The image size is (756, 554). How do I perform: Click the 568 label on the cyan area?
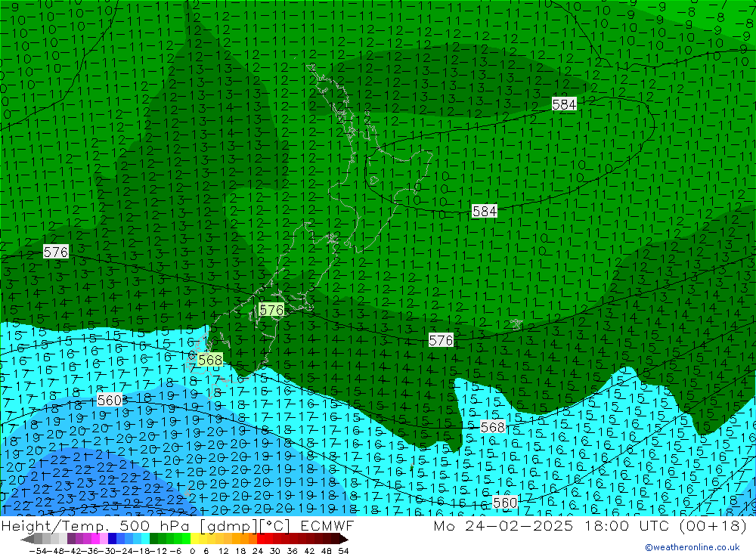492,427
